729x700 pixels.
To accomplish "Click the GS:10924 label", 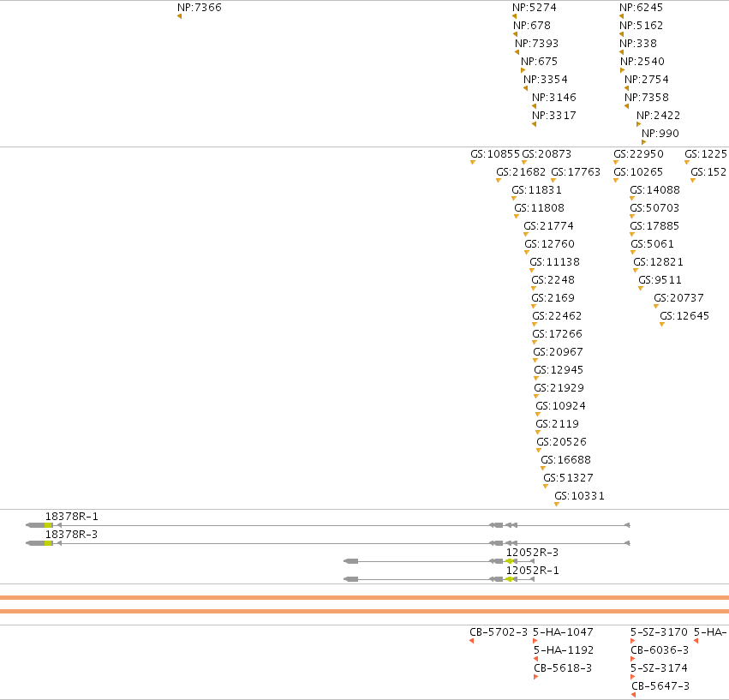I will click(x=561, y=406).
